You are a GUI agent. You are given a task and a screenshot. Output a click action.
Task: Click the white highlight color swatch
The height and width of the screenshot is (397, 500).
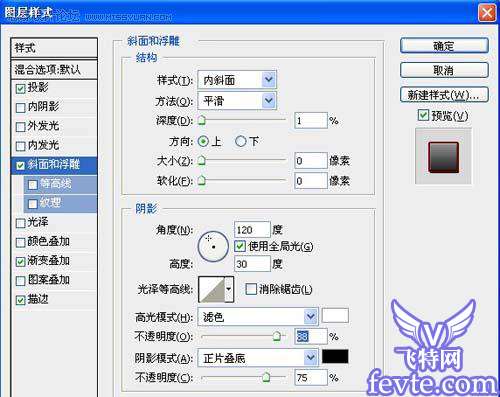pos(335,316)
